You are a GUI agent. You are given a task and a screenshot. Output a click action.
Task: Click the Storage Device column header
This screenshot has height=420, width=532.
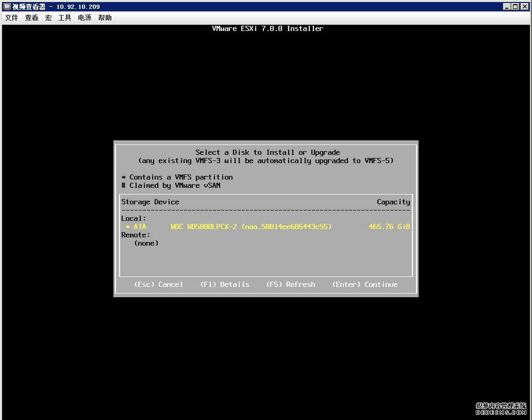(150, 202)
